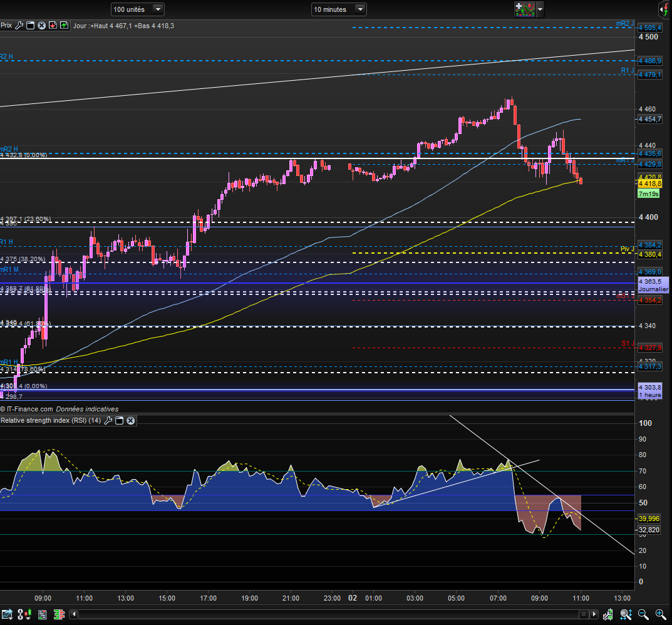
Task: Open RSI indicator settings wrench
Action: (x=108, y=420)
